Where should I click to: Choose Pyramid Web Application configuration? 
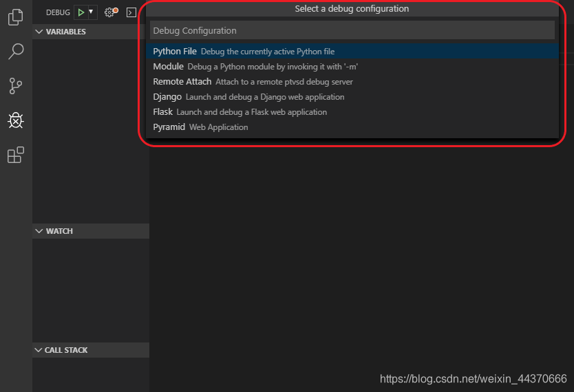(352, 127)
